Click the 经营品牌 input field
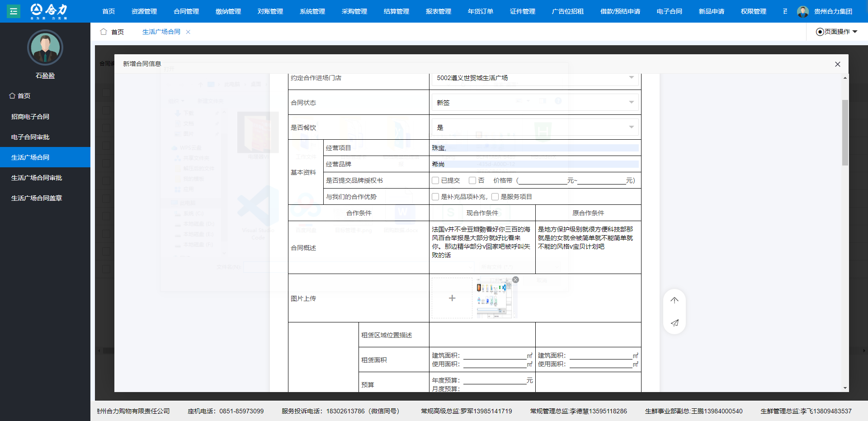Viewport: 868px width, 421px height. (x=535, y=164)
